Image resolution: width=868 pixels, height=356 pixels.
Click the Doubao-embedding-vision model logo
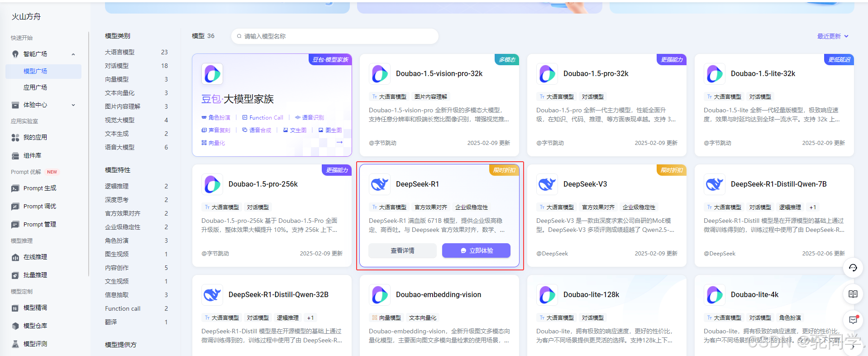coord(380,295)
